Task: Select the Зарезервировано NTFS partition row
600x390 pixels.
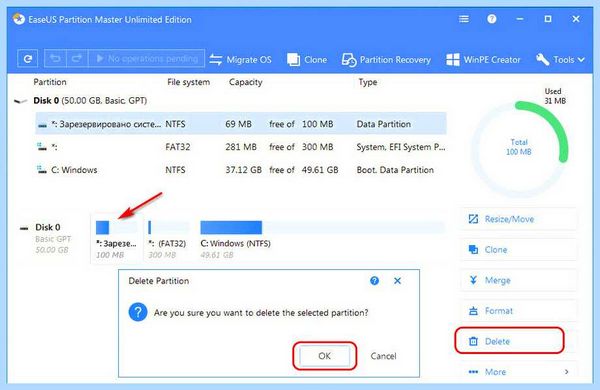Action: click(x=241, y=124)
